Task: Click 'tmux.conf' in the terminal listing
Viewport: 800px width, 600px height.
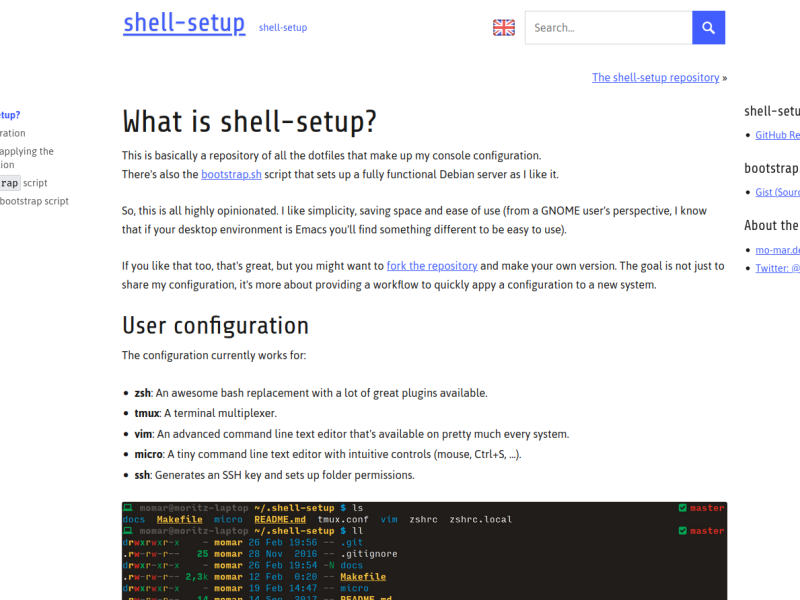Action: click(343, 519)
